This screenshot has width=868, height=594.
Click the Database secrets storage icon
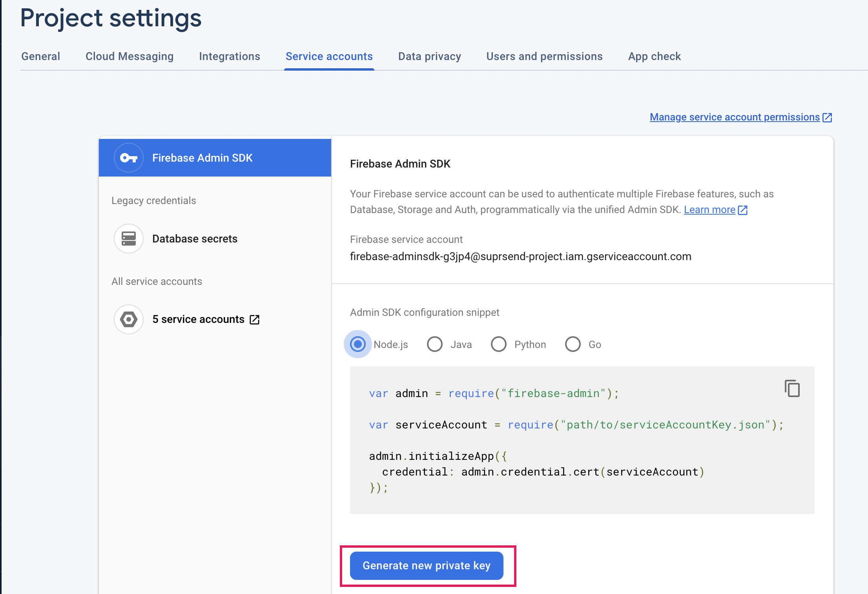129,239
